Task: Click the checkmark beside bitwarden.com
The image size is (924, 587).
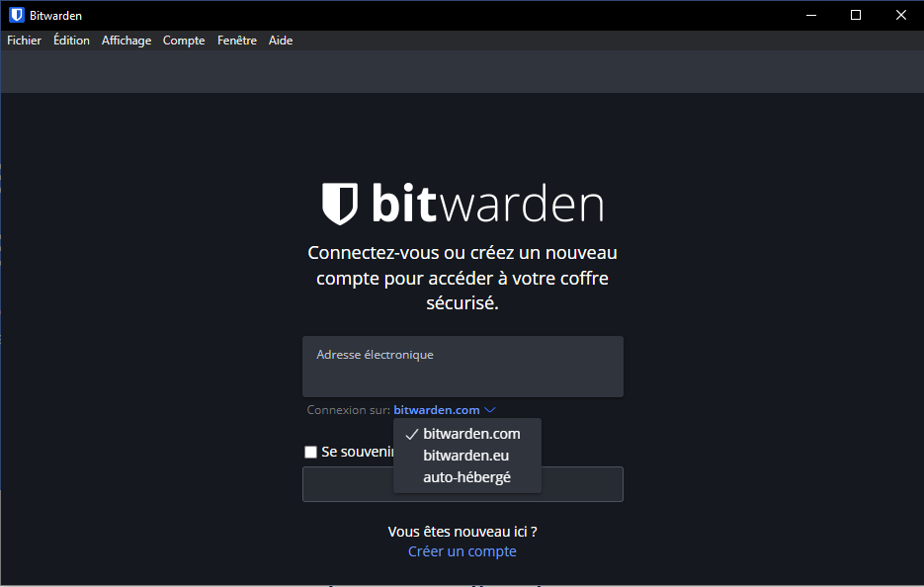Action: 412,435
